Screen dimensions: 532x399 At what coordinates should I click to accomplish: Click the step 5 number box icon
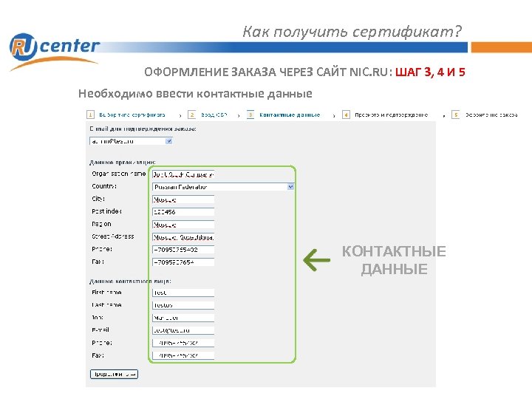(456, 115)
